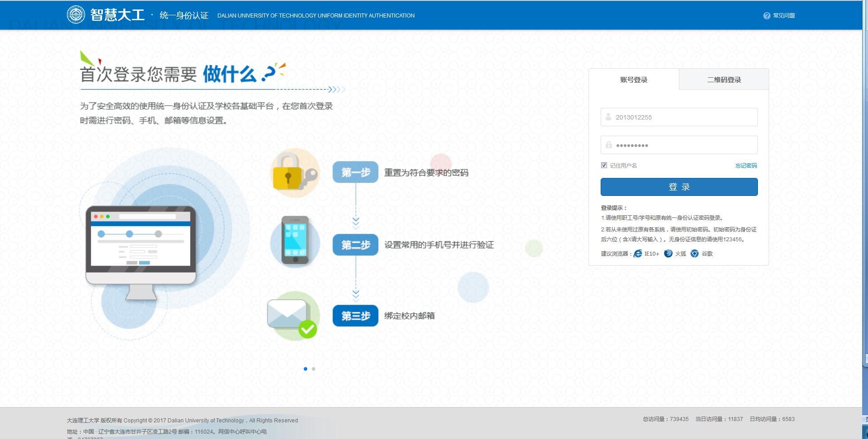Select the first carousel slide dot
868x439 pixels.
pos(306,369)
